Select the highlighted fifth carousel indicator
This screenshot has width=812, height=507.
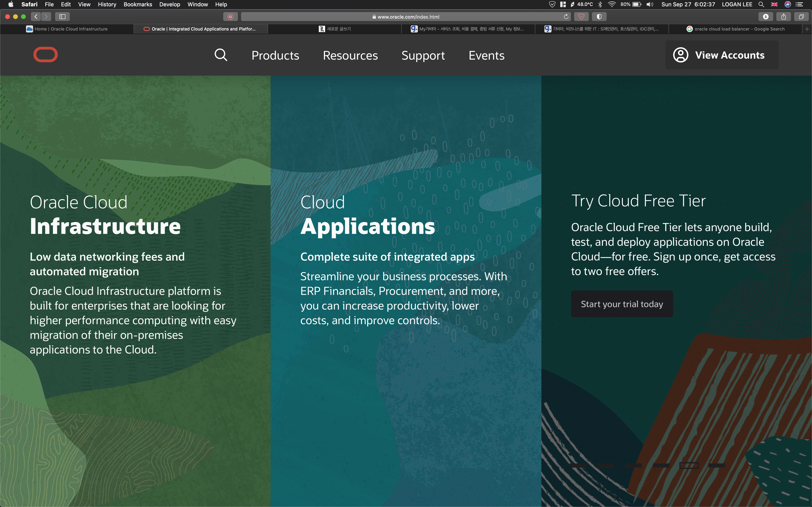(x=689, y=465)
